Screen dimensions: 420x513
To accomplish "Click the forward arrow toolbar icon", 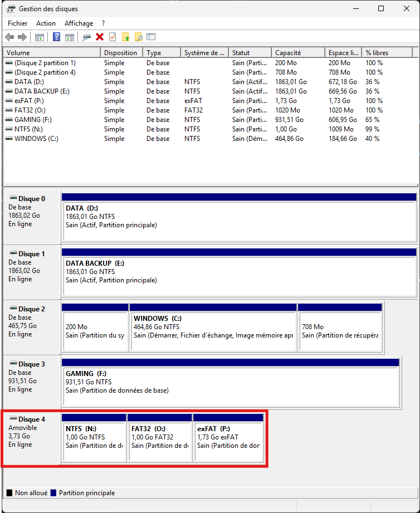I will (x=22, y=37).
